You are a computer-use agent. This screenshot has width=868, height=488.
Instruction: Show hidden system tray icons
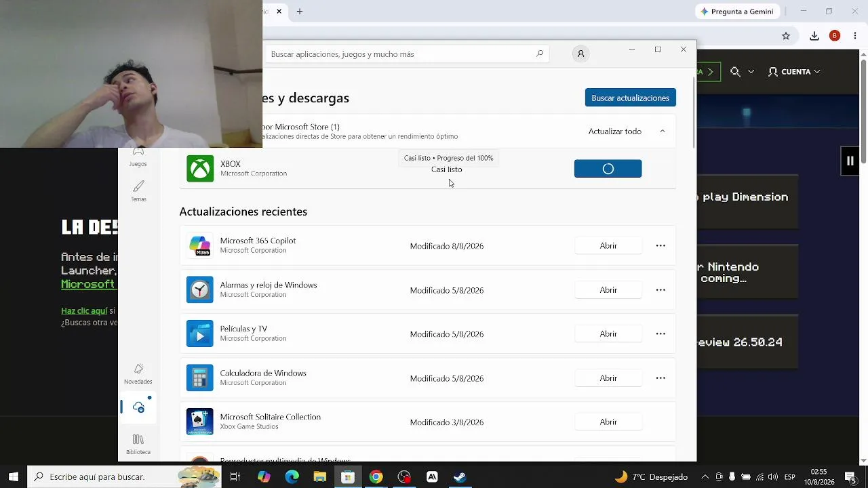coord(705,477)
